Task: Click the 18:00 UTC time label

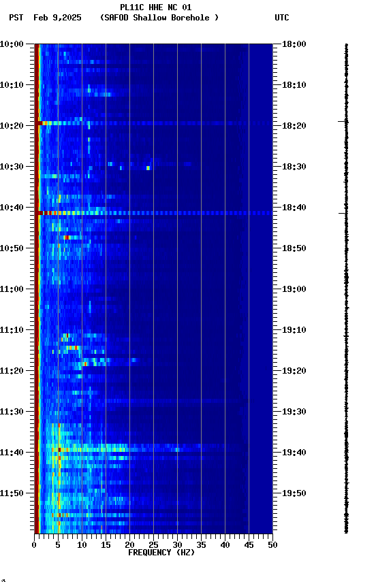Action: point(294,44)
